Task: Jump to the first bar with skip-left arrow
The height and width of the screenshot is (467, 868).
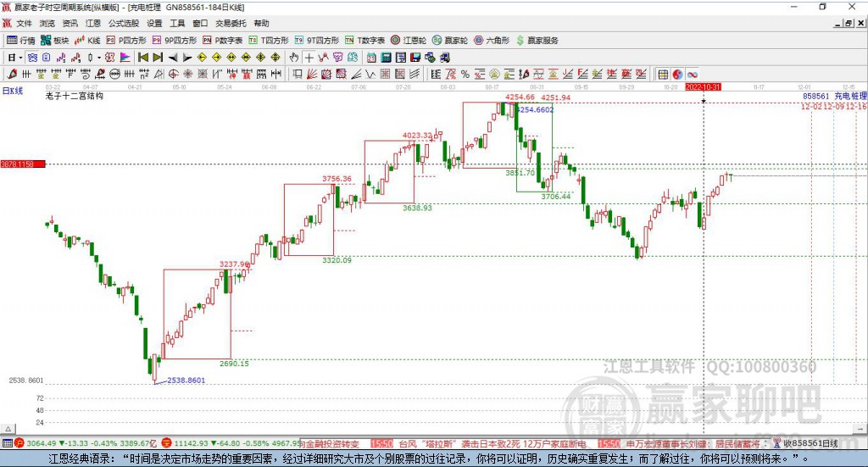Action: pyautogui.click(x=142, y=57)
